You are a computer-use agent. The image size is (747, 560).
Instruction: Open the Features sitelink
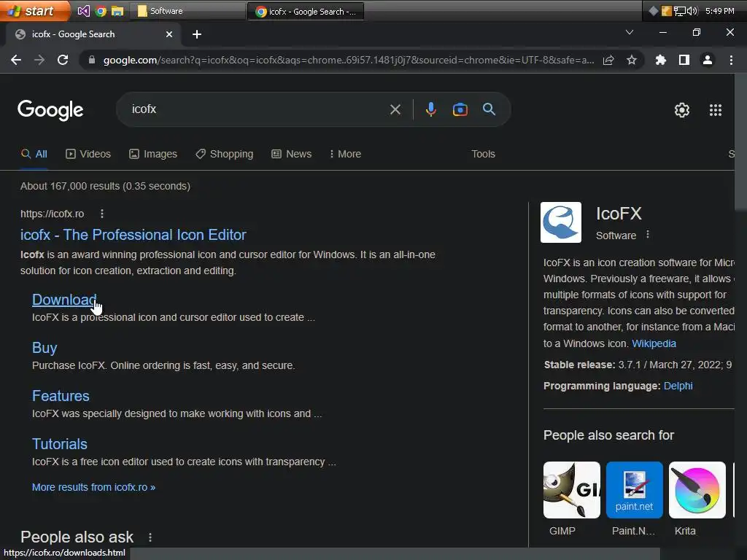pos(61,396)
